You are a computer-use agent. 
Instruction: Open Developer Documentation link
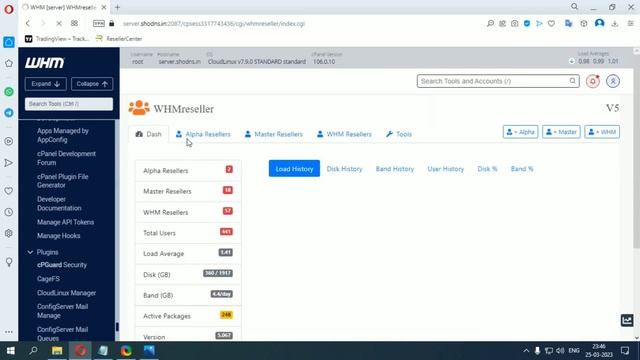pyautogui.click(x=59, y=204)
